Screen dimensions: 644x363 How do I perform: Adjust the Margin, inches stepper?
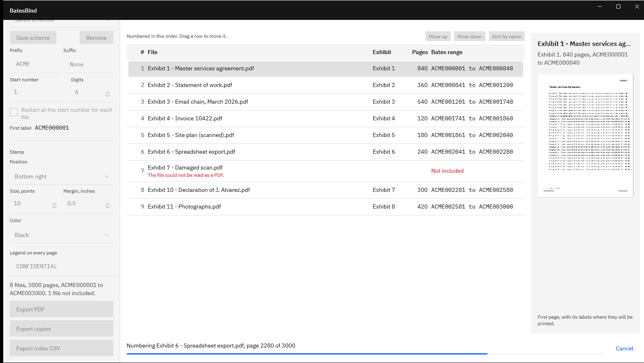coord(108,206)
